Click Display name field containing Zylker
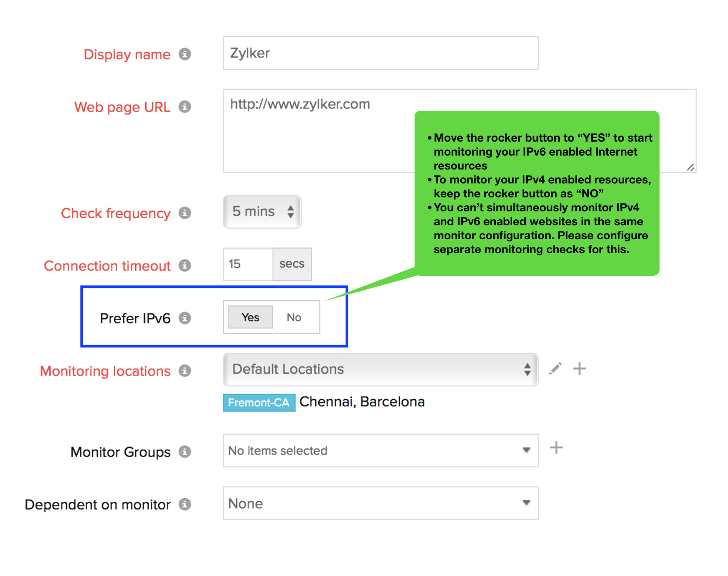This screenshot has width=728, height=576. (x=381, y=53)
